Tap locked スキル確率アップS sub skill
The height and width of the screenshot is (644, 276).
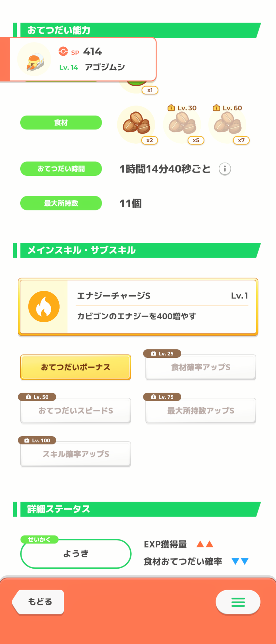[76, 454]
